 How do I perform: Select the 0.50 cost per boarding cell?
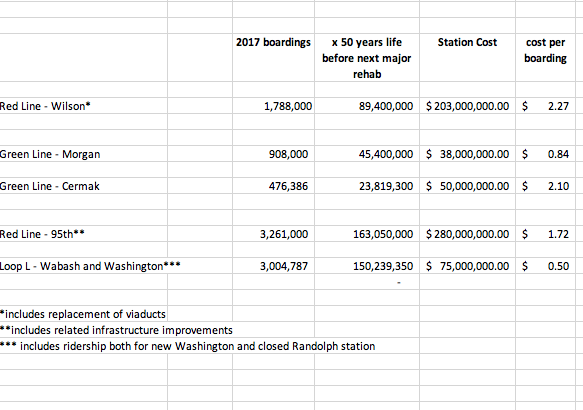click(x=545, y=266)
